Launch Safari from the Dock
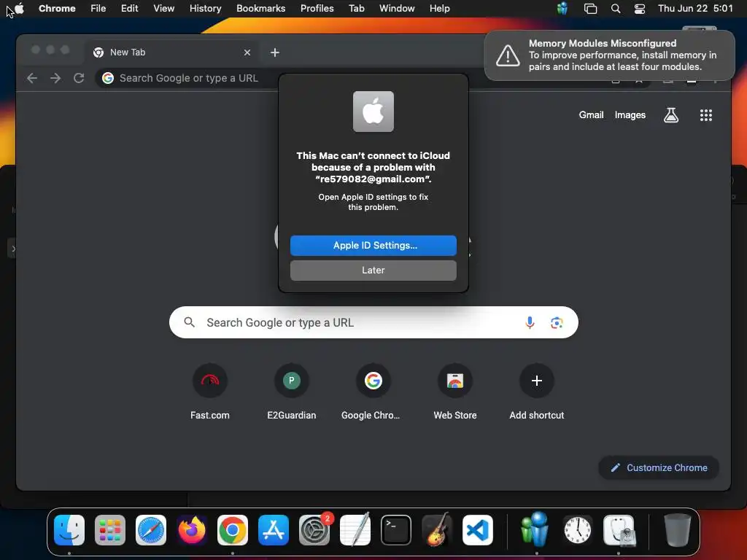Viewport: 747px width, 560px height. pyautogui.click(x=151, y=530)
